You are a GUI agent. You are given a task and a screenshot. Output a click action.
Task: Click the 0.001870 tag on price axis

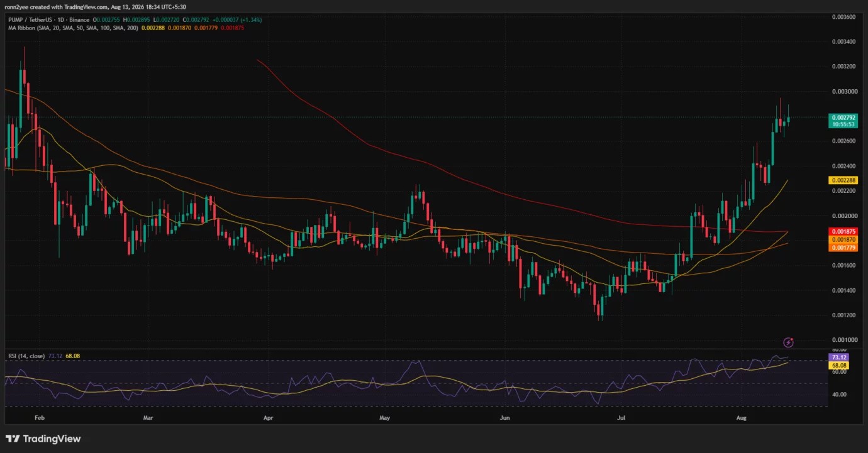843,240
